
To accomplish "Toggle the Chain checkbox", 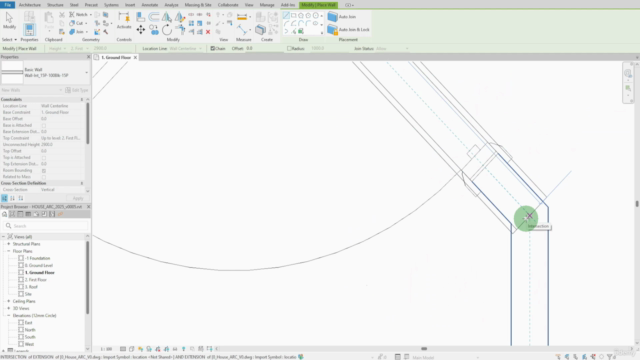I will (x=213, y=49).
